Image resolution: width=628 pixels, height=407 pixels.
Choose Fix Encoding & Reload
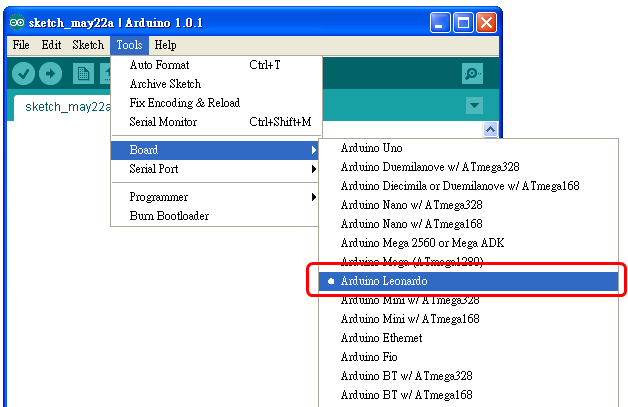[216, 103]
